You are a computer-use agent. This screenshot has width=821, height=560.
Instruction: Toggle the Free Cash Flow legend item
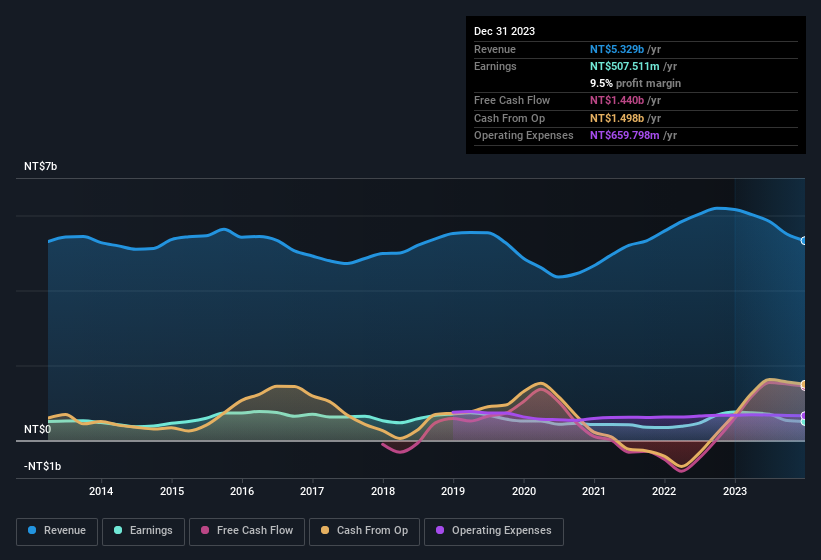[247, 532]
